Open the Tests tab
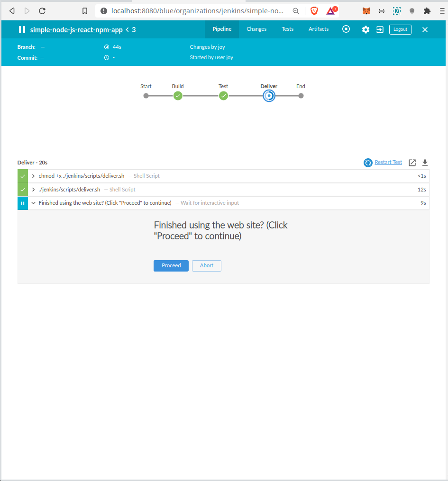This screenshot has height=481, width=448. (x=287, y=29)
